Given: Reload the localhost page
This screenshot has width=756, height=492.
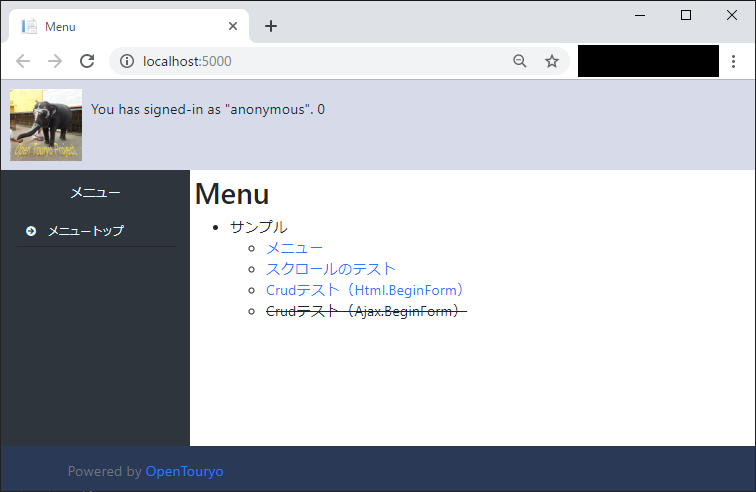Looking at the screenshot, I should [87, 61].
